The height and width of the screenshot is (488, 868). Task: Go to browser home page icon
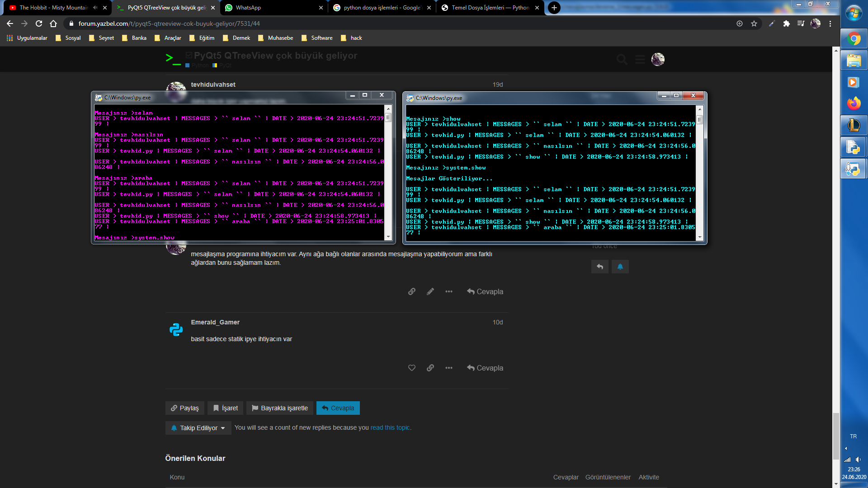pos(53,23)
